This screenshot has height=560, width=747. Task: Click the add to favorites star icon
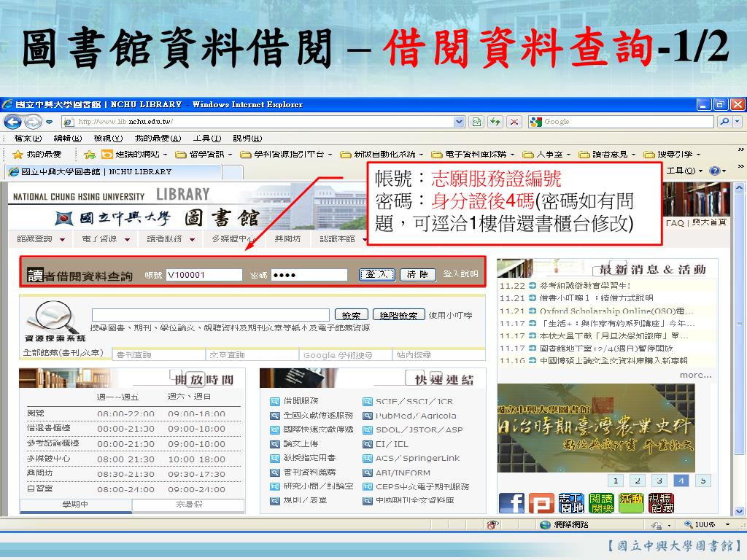pos(90,155)
